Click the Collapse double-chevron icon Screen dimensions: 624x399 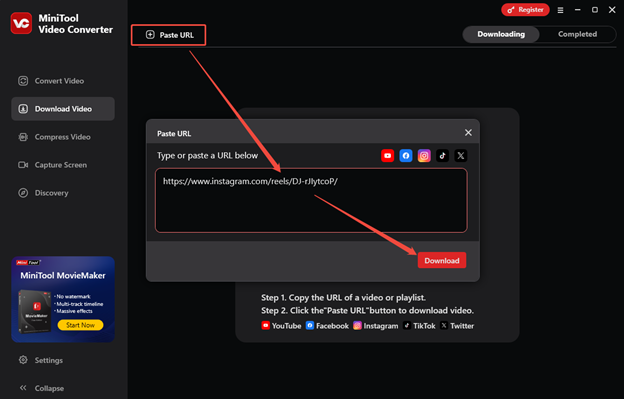23,387
